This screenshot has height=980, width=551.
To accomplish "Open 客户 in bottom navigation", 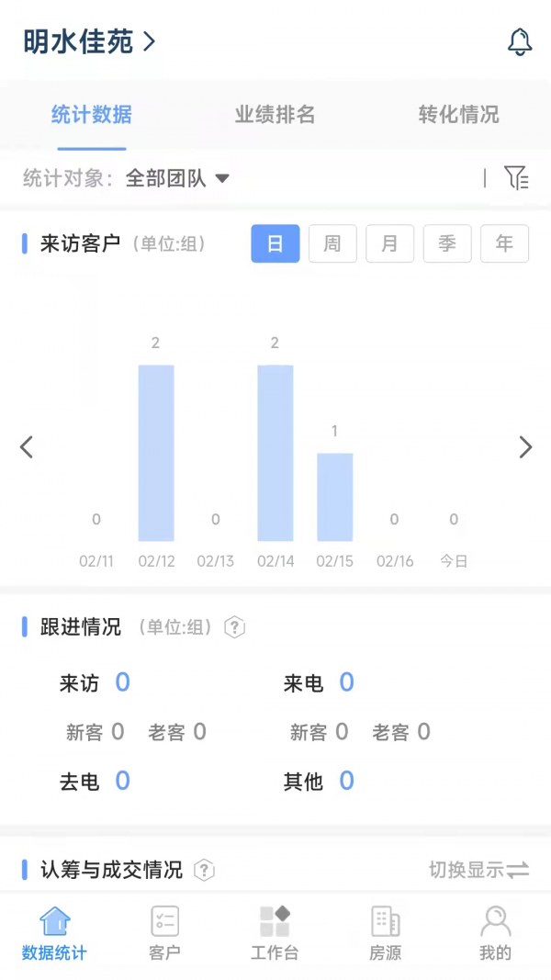I will pyautogui.click(x=164, y=933).
